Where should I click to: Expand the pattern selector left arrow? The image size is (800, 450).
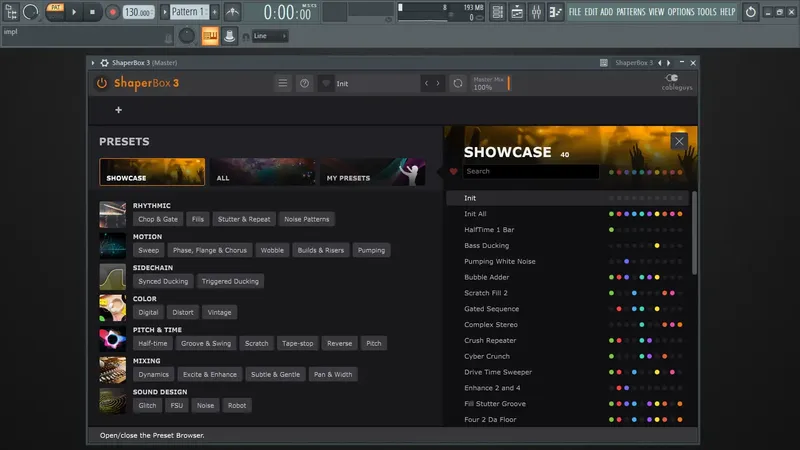click(164, 12)
